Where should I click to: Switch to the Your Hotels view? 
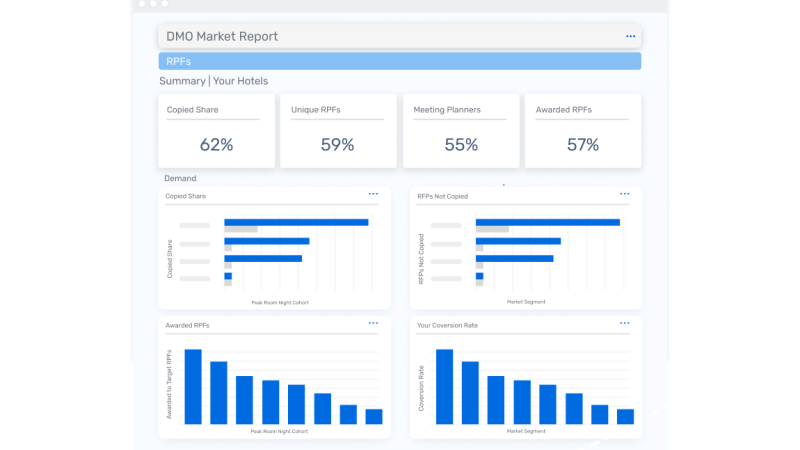[x=240, y=81]
